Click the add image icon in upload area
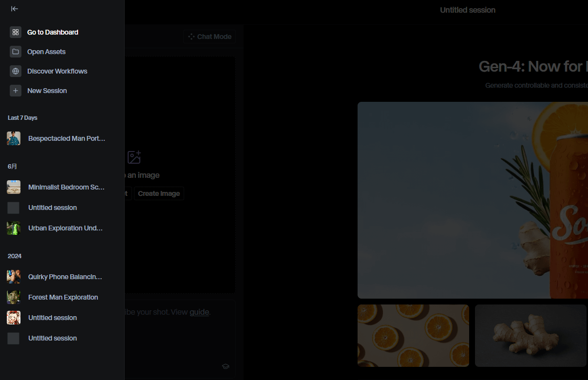Viewport: 588px width, 380px height. 134,157
